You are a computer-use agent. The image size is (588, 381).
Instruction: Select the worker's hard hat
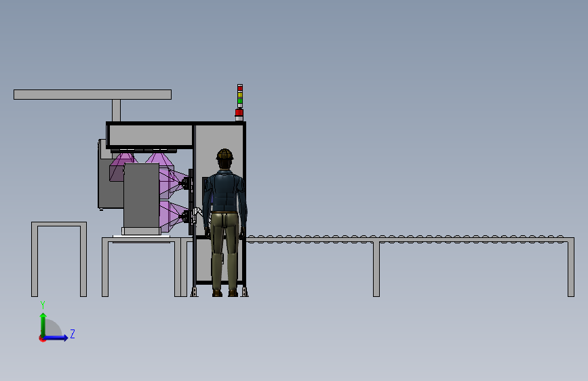point(224,154)
